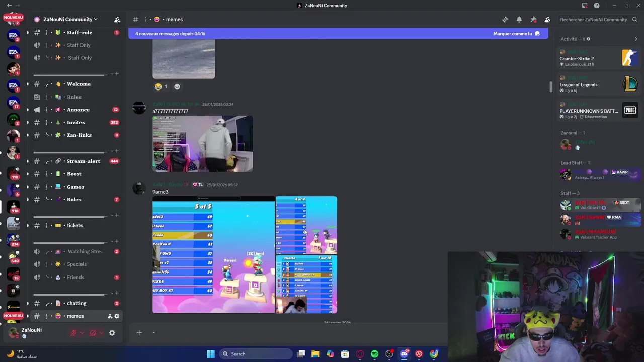Viewport: 644px width, 362px height.
Task: Open the Games channel
Action: click(76, 187)
